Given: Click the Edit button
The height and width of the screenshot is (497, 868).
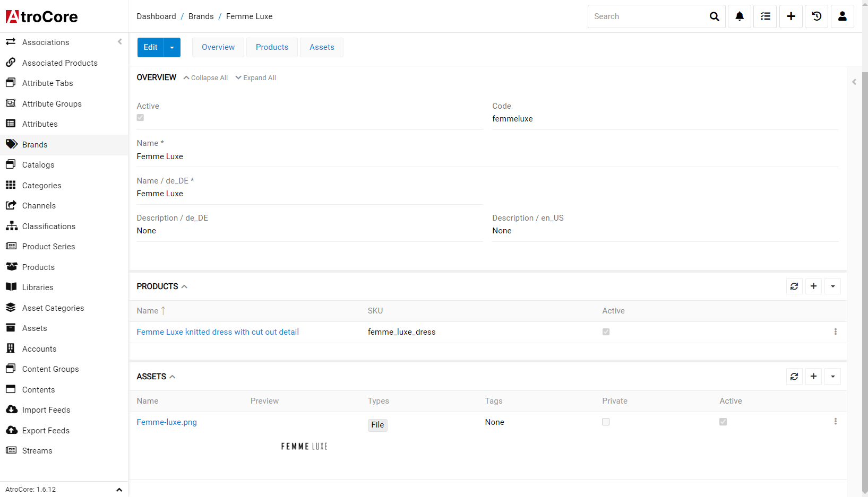Looking at the screenshot, I should click(150, 47).
